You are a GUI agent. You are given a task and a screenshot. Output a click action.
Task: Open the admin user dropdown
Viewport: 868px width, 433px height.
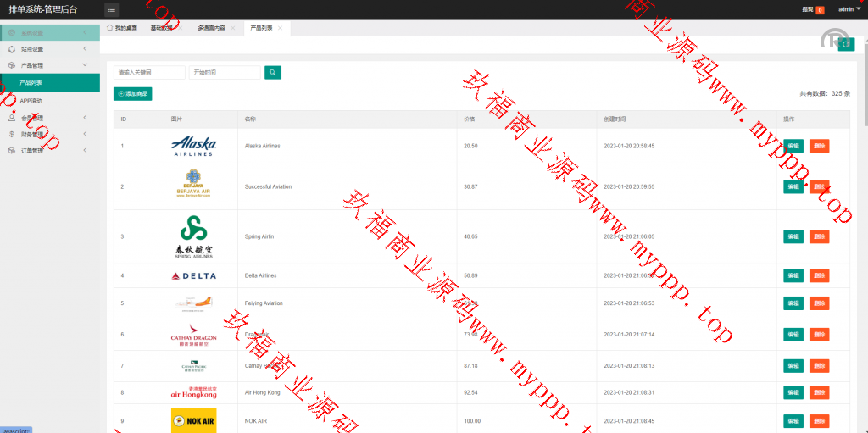[x=849, y=9]
